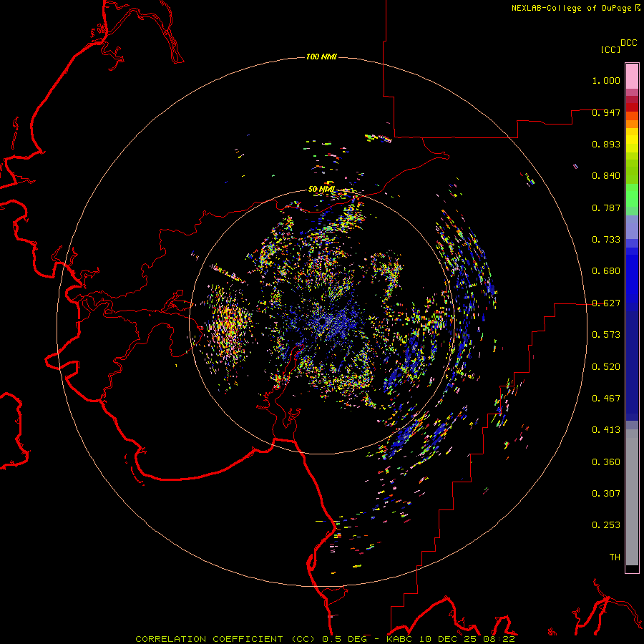Click the 0.413 scale value
The width and height of the screenshot is (644, 644).
coord(606,430)
